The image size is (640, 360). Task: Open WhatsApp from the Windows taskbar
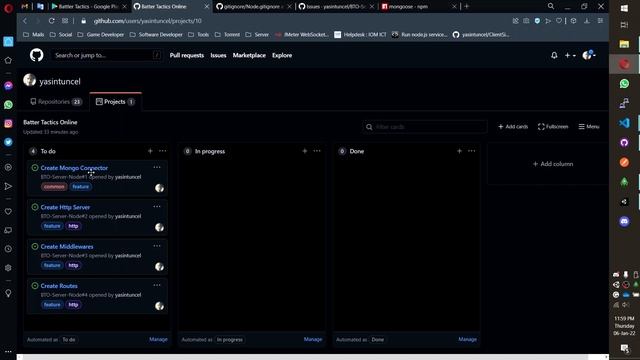tap(624, 84)
